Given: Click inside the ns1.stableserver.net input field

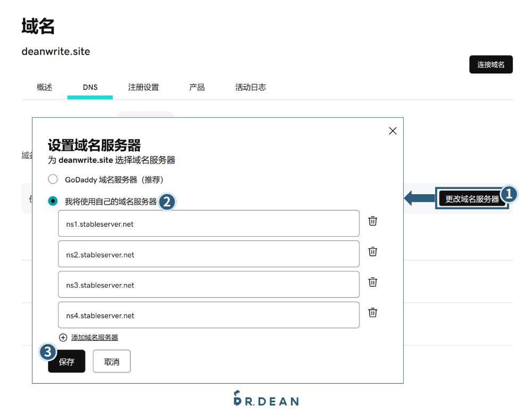Looking at the screenshot, I should click(x=209, y=223).
